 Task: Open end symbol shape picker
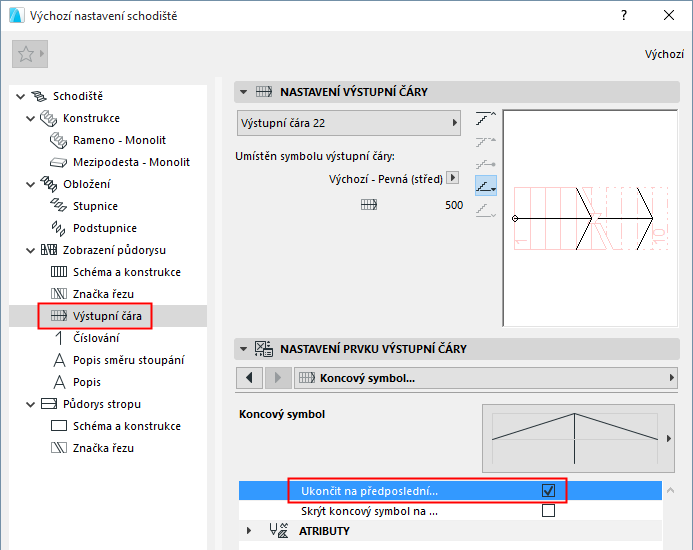click(578, 438)
